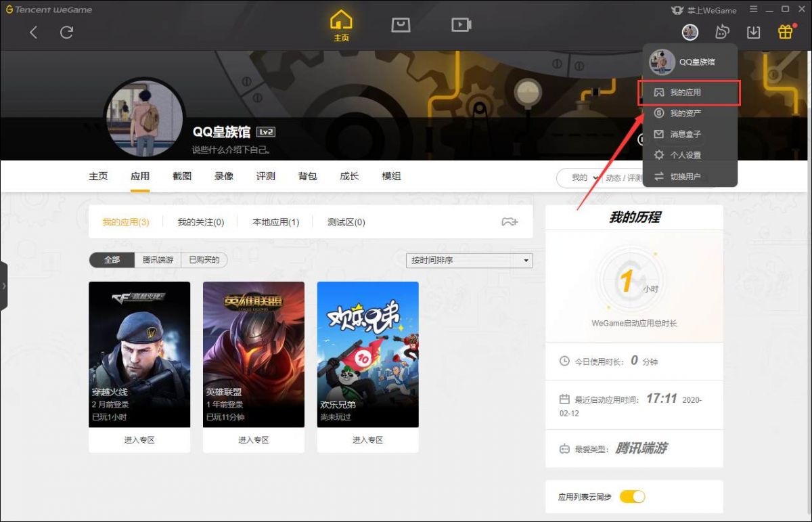This screenshot has width=812, height=522.
Task: Select 我的关注(0) sub-tab
Action: coord(201,222)
